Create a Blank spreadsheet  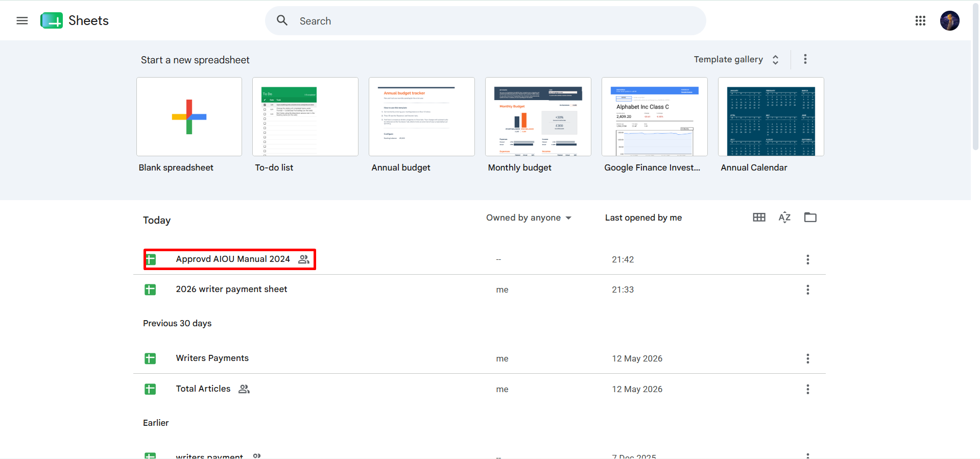coord(189,116)
